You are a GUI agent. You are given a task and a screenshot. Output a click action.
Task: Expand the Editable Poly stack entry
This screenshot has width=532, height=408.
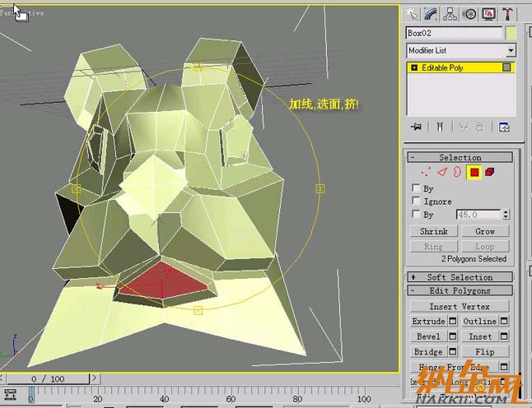coord(413,67)
